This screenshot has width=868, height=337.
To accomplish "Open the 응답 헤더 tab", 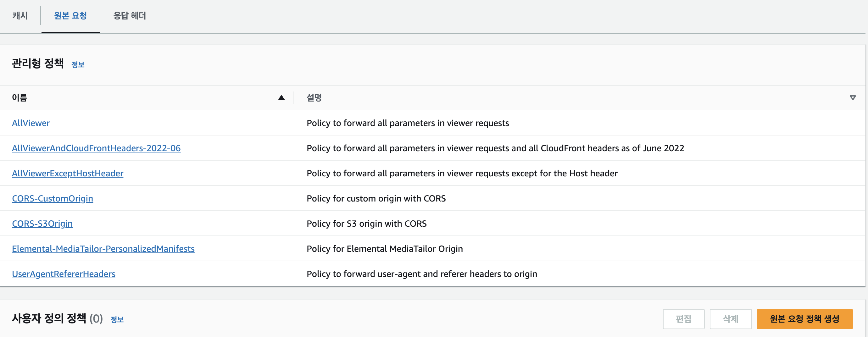I will click(x=129, y=15).
